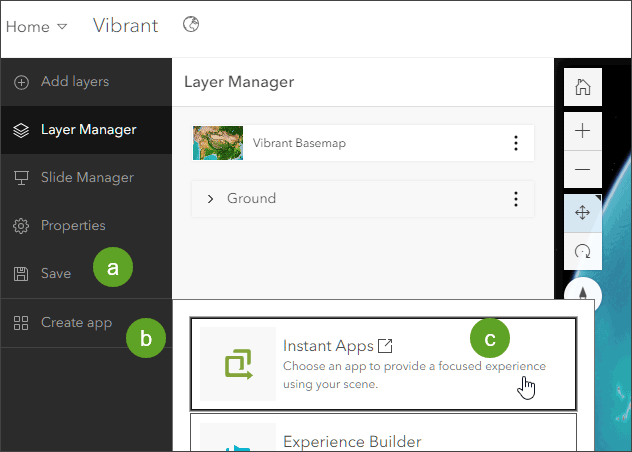Click the Vibrant scene title
632x452 pixels.
[x=125, y=26]
